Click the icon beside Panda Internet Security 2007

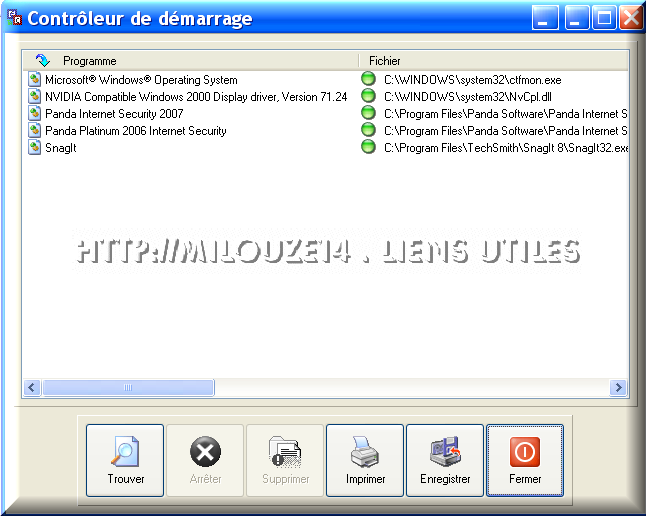click(35, 113)
